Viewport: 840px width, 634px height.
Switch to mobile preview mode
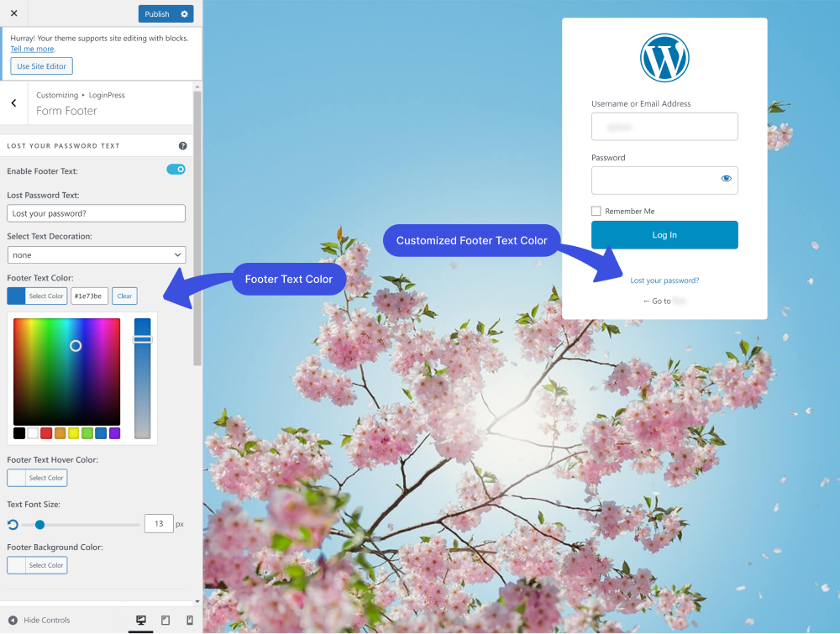pyautogui.click(x=190, y=620)
